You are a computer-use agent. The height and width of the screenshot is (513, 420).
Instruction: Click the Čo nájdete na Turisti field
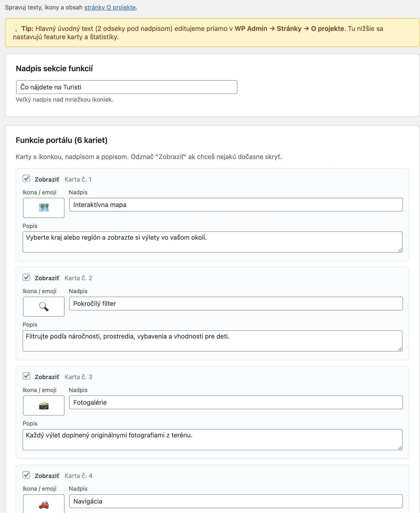[x=127, y=87]
